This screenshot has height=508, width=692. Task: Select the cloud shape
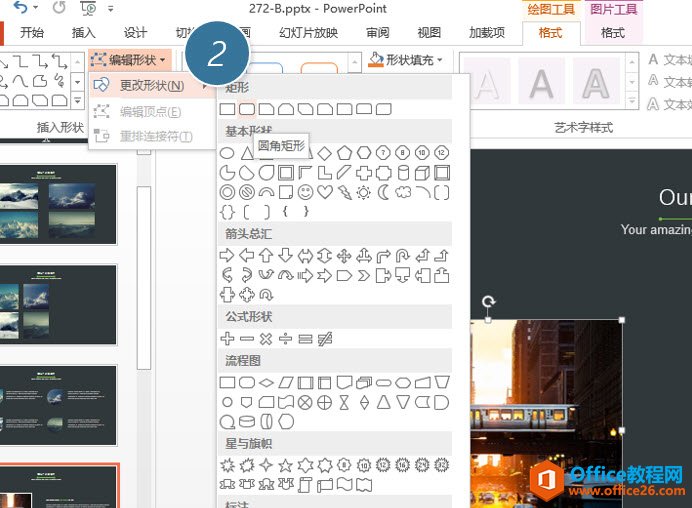point(402,191)
